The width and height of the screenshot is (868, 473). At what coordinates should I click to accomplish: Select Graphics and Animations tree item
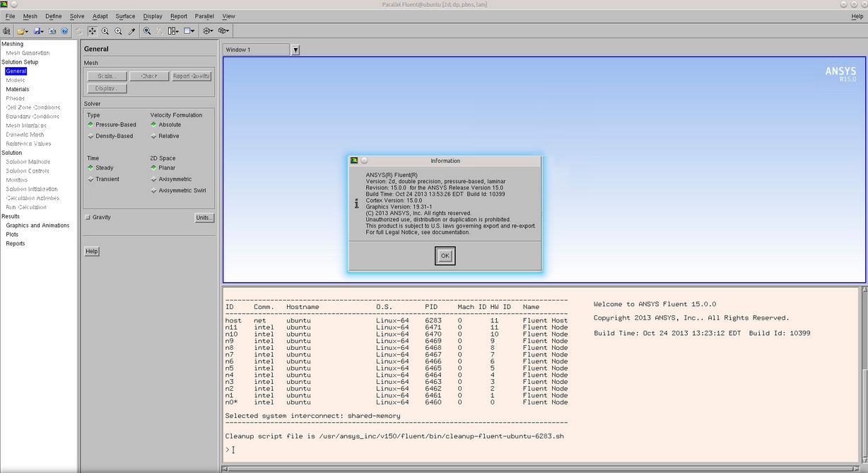pyautogui.click(x=37, y=226)
